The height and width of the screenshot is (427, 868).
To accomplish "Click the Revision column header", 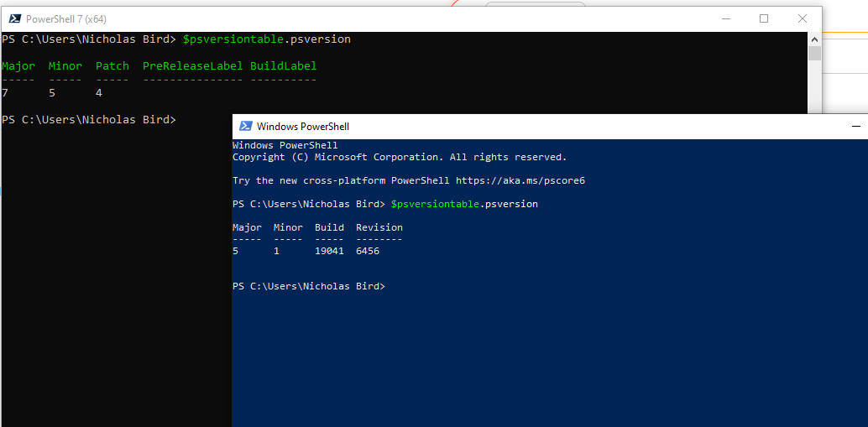I will tap(379, 227).
